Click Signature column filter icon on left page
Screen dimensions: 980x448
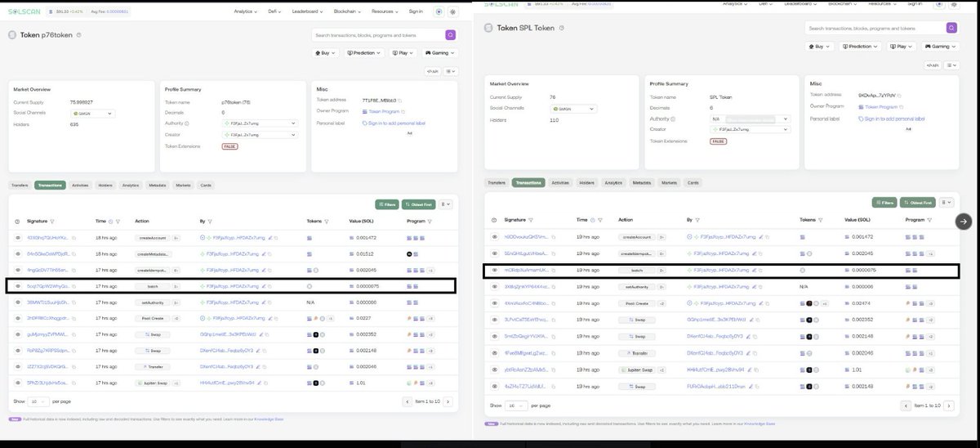(52, 221)
